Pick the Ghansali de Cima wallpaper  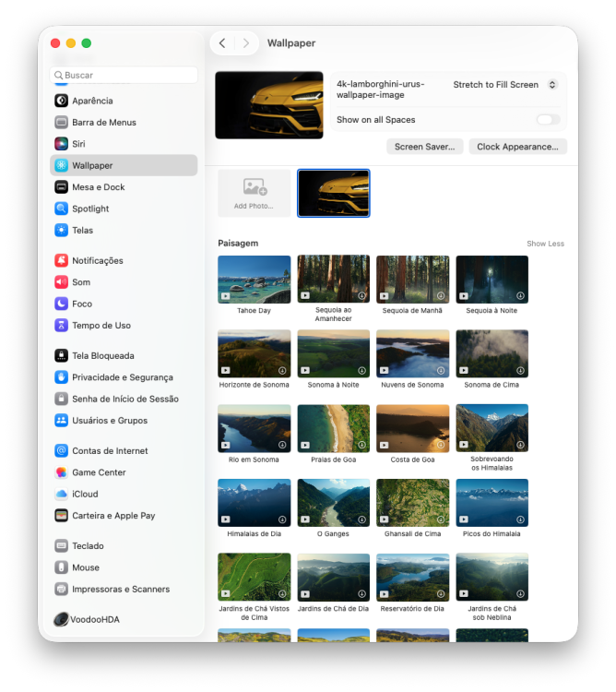point(412,503)
